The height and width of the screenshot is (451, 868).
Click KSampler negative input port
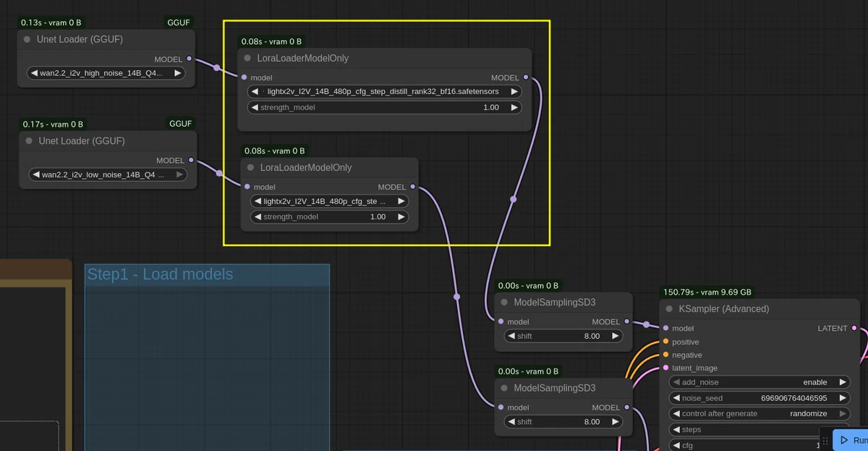(x=665, y=355)
